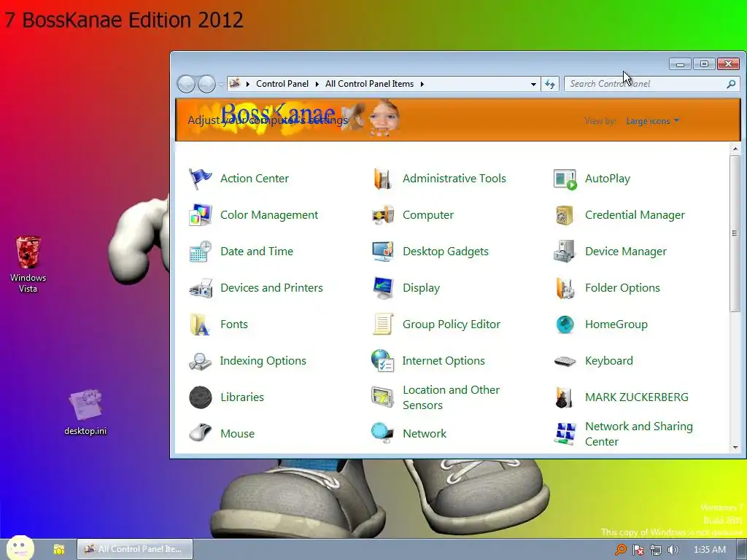This screenshot has width=747, height=560.
Task: Open MARK ZUCKERBERG item icon
Action: [565, 397]
